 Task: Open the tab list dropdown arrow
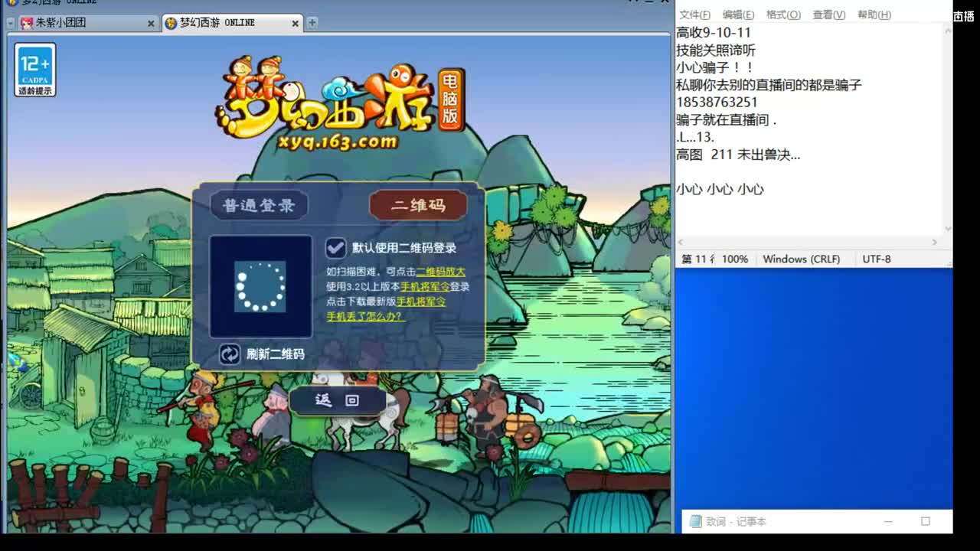(11, 23)
